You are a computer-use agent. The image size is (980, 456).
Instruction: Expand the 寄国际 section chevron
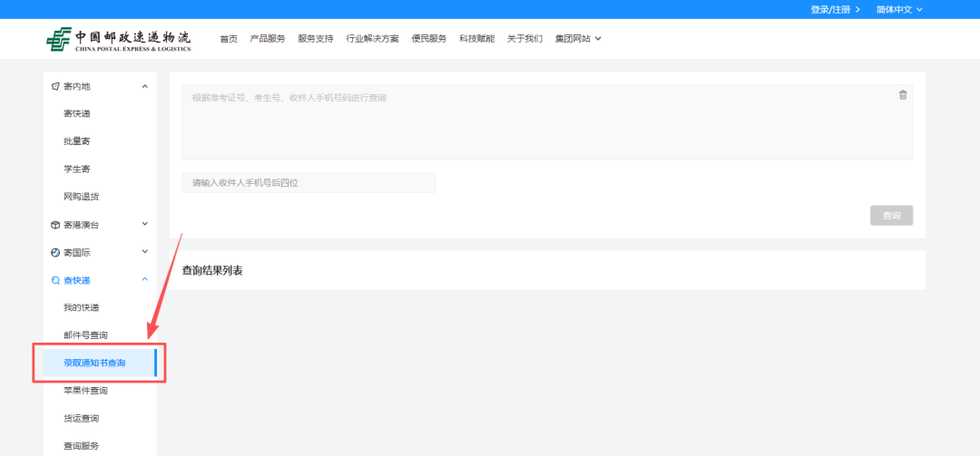coord(145,252)
